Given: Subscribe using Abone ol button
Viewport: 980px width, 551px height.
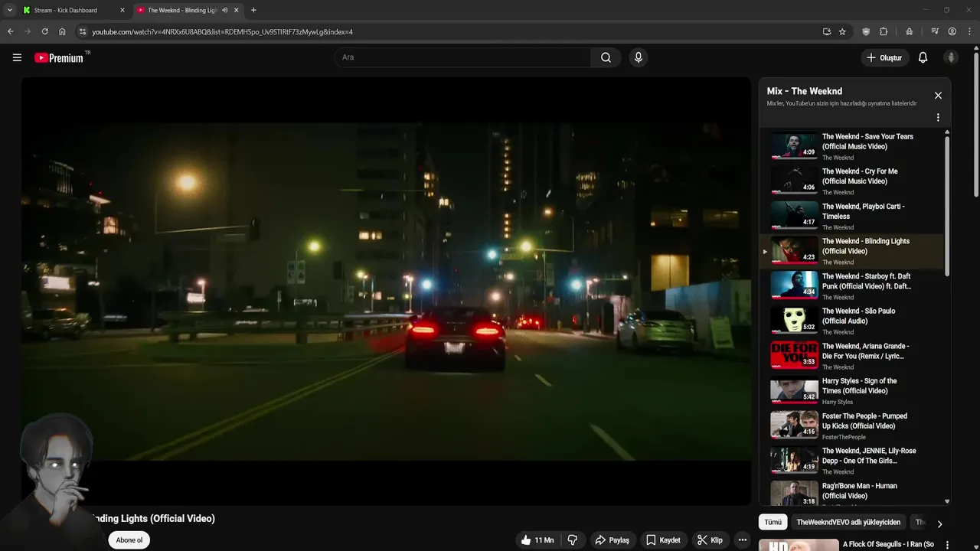Looking at the screenshot, I should pyautogui.click(x=129, y=540).
